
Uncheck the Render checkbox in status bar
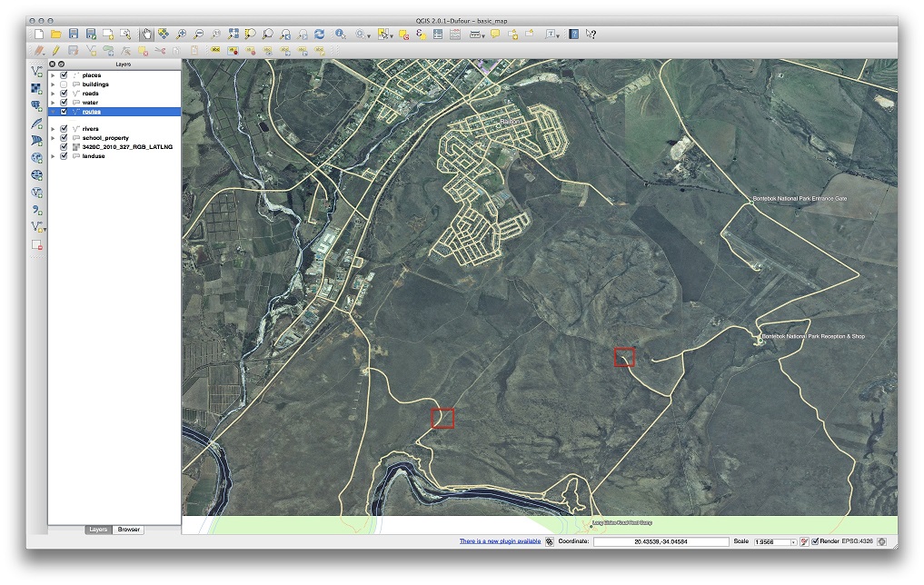coord(815,541)
